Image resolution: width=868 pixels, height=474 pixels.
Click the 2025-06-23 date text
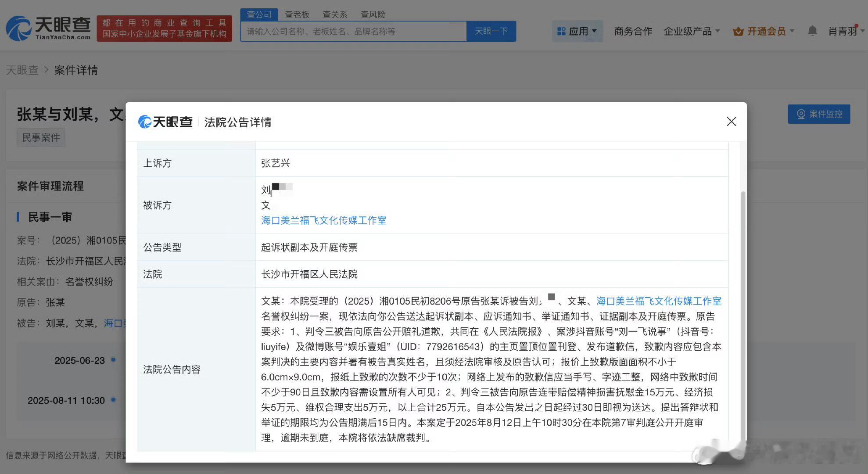(x=79, y=360)
